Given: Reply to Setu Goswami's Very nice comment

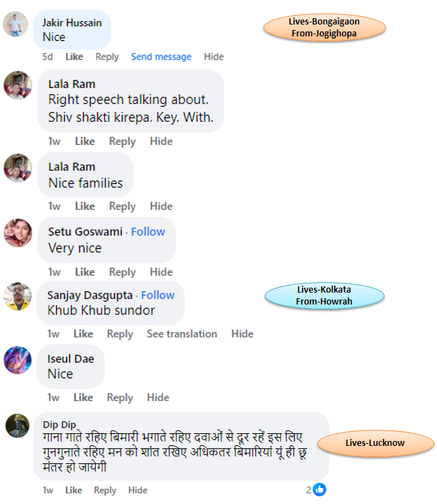Looking at the screenshot, I should (122, 272).
